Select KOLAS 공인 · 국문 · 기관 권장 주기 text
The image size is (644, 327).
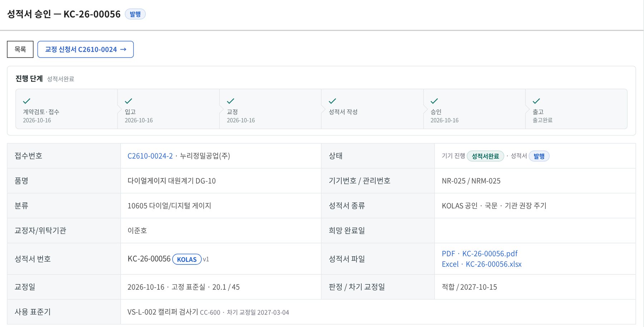(x=494, y=206)
